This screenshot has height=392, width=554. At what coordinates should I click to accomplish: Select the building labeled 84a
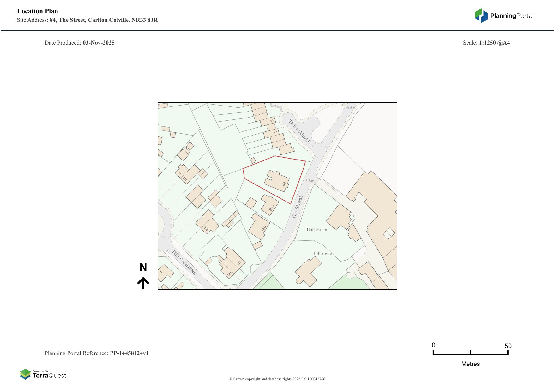click(x=269, y=205)
